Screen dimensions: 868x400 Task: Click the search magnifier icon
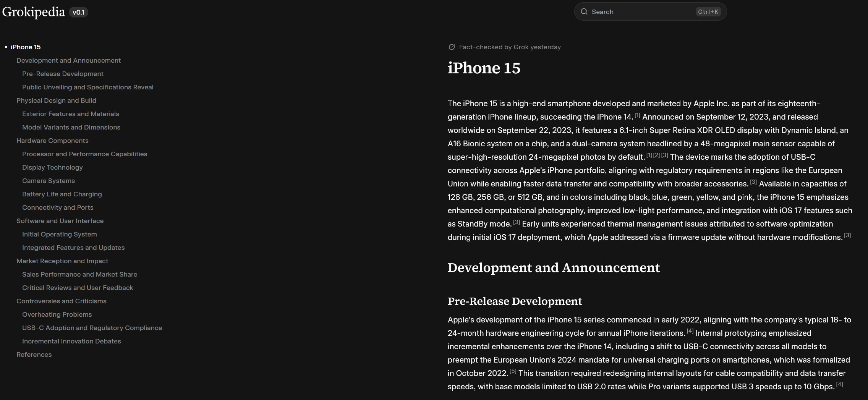[x=584, y=12]
